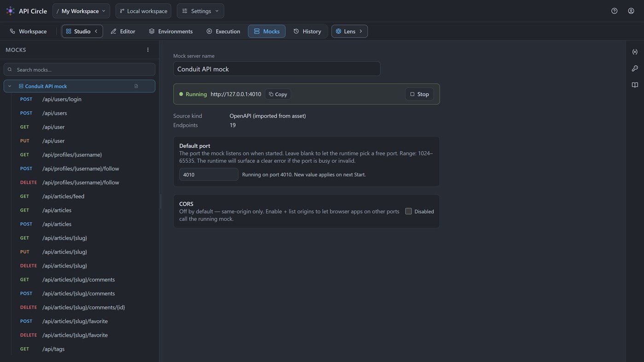
Task: Stop the running mock server
Action: (419, 94)
